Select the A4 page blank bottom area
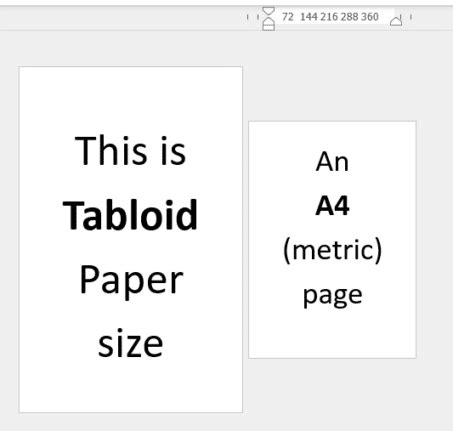The image size is (453, 431). click(332, 335)
